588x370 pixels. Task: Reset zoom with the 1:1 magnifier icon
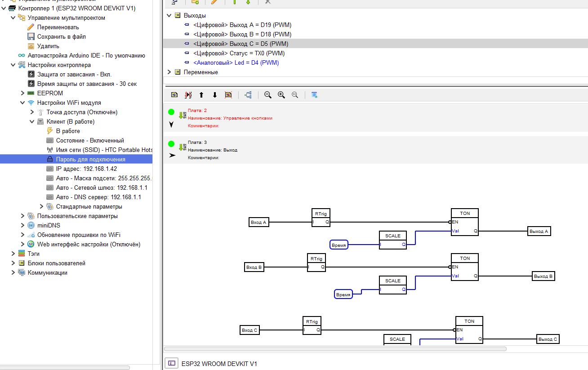(x=295, y=95)
